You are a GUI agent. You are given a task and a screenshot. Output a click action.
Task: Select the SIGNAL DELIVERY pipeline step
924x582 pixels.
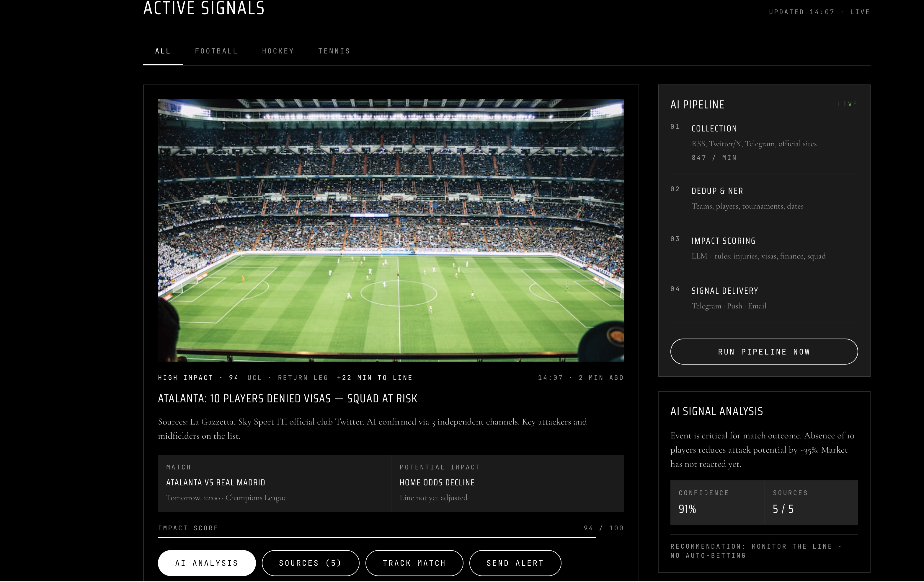pos(764,298)
